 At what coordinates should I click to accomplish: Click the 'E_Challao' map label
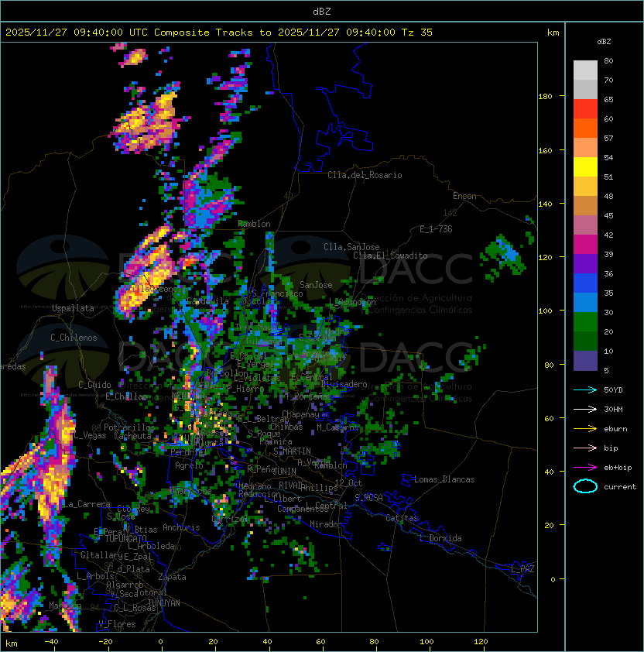coord(125,396)
